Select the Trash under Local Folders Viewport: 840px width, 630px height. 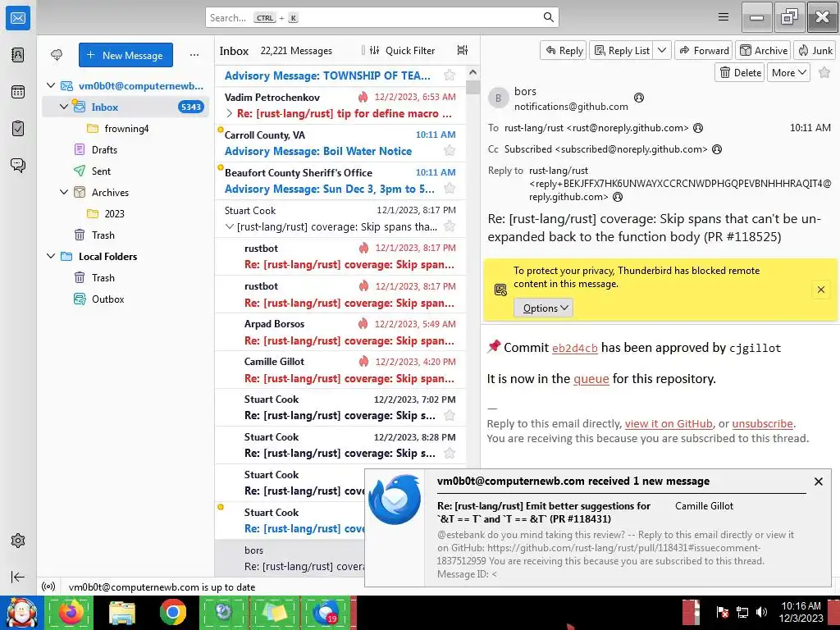pos(103,277)
